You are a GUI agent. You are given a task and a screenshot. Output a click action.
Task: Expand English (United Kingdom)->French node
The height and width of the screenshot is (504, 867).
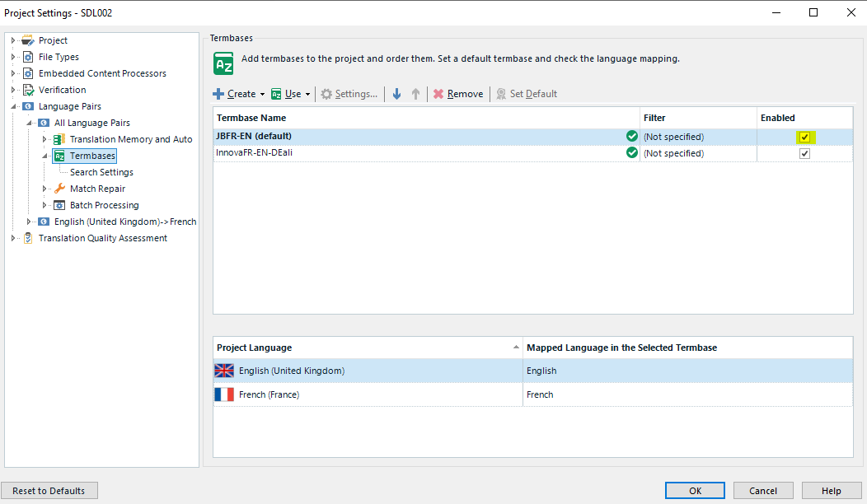point(29,222)
